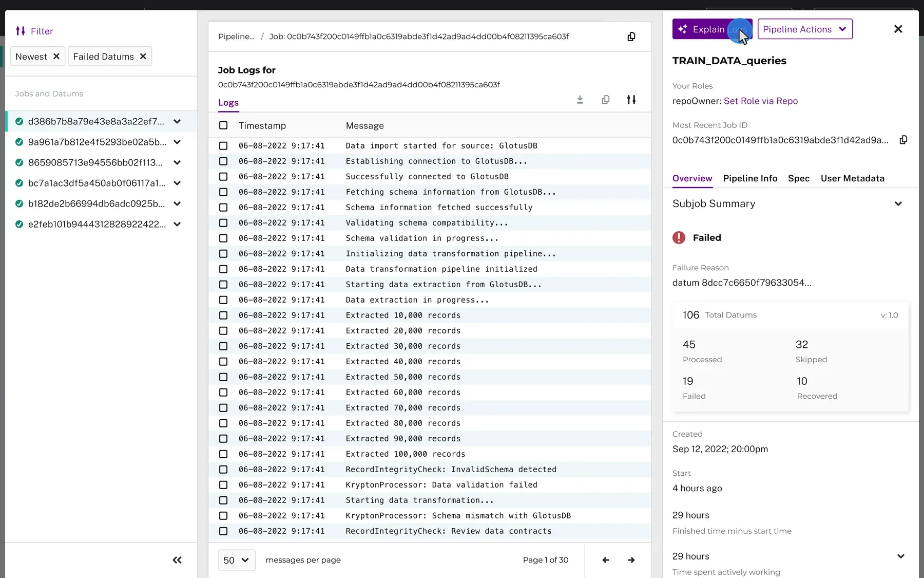Open the messages per page dropdown
924x578 pixels.
point(237,560)
